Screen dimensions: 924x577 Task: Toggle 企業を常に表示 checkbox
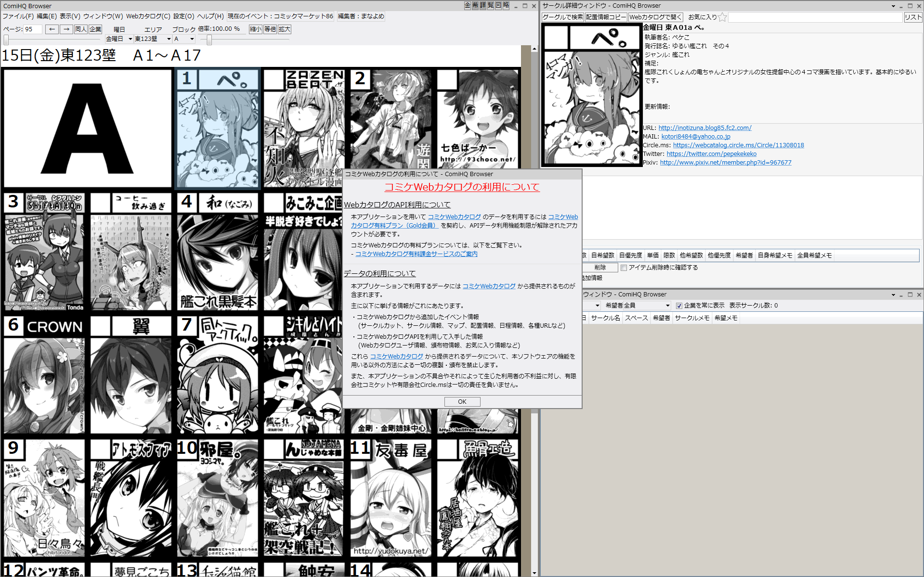(x=679, y=306)
